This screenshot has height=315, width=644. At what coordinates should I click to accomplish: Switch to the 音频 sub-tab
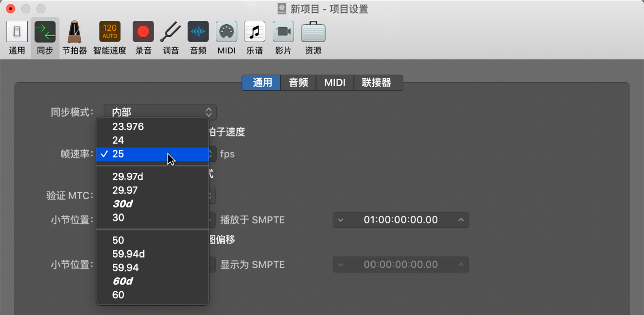298,83
